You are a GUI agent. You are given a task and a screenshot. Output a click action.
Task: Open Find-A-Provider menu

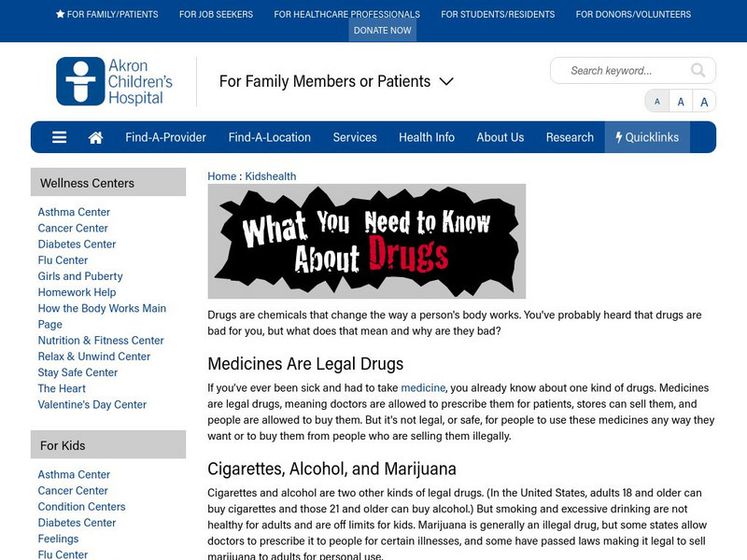click(165, 137)
